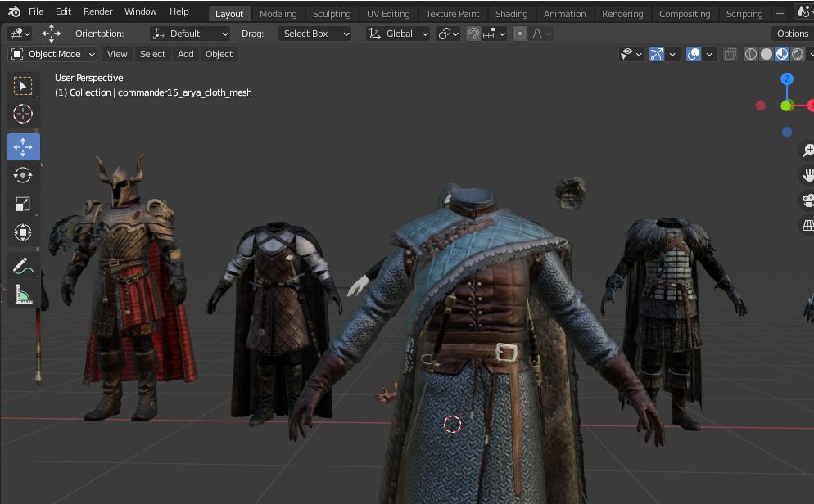Click the dim red negative X gizmo dot
Screen dimensions: 814x504
(761, 106)
